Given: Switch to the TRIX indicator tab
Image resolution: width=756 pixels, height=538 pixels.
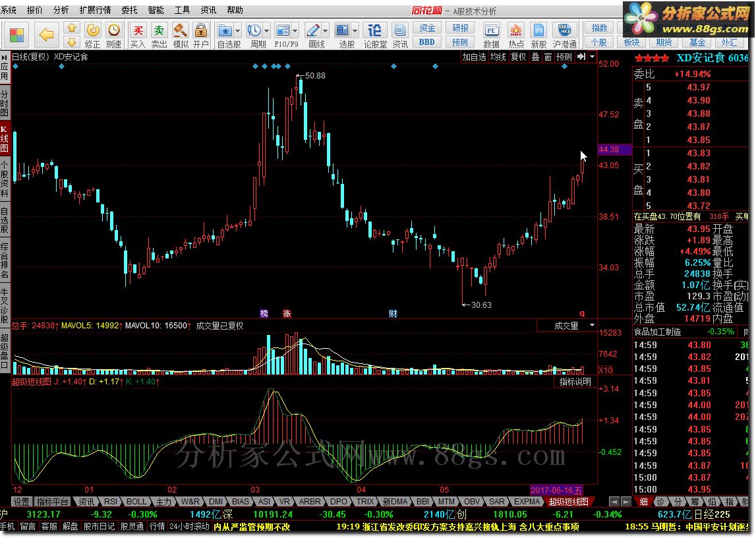Looking at the screenshot, I should [365, 502].
